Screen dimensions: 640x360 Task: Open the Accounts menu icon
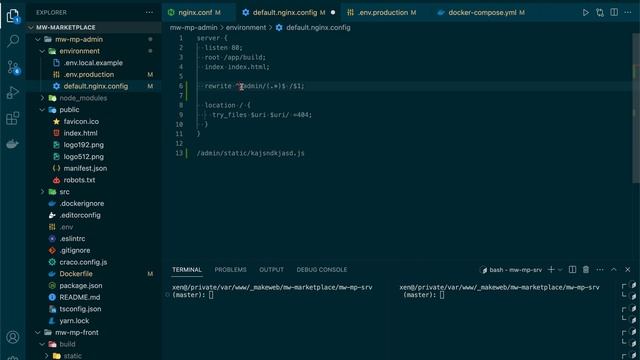(x=13, y=337)
